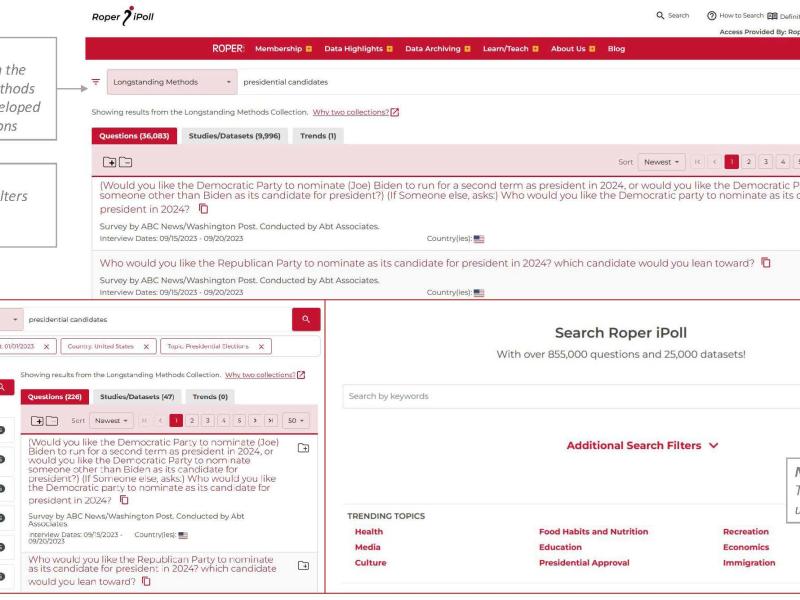The image size is (800, 600).
Task: Go to next page in the 226-result list
Action: point(255,420)
